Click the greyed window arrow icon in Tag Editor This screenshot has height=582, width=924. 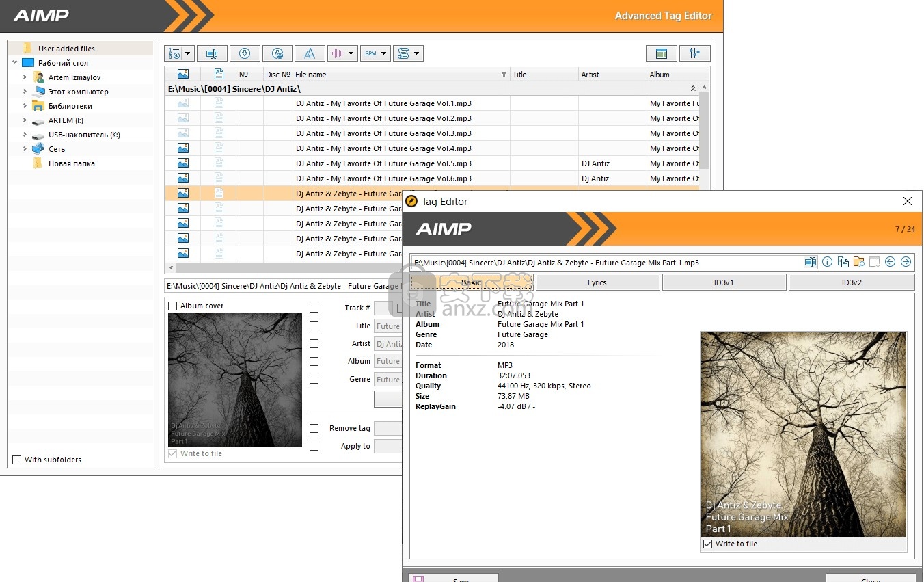pyautogui.click(x=874, y=262)
